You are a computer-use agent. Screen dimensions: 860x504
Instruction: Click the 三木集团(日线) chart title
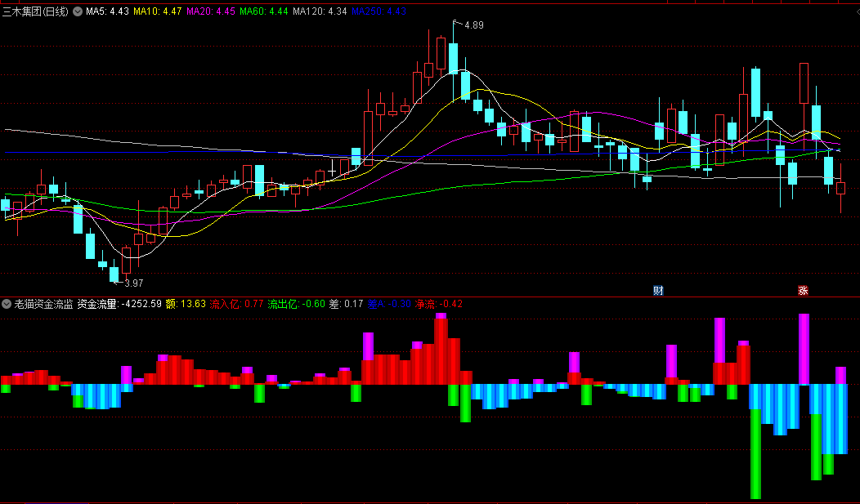coord(36,11)
